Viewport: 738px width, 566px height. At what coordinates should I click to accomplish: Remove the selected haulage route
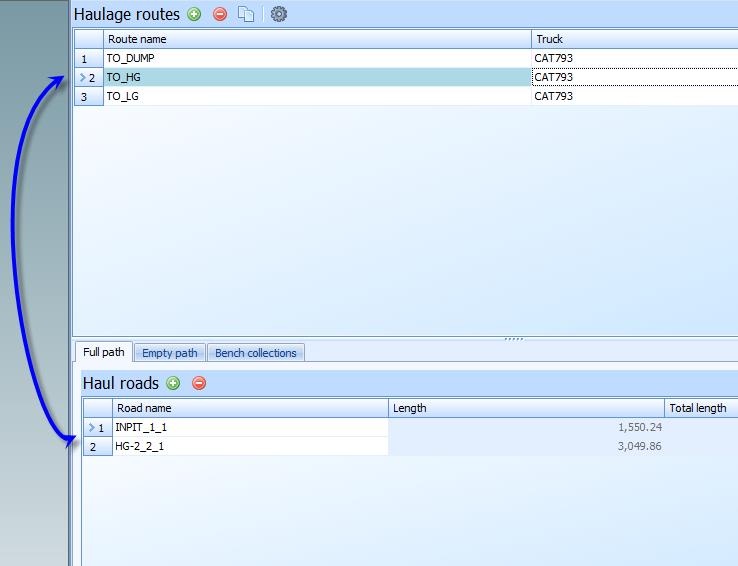(220, 15)
